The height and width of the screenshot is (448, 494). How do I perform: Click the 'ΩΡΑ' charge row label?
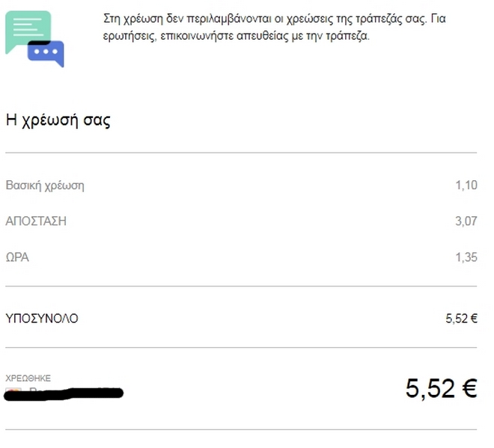coord(17,257)
